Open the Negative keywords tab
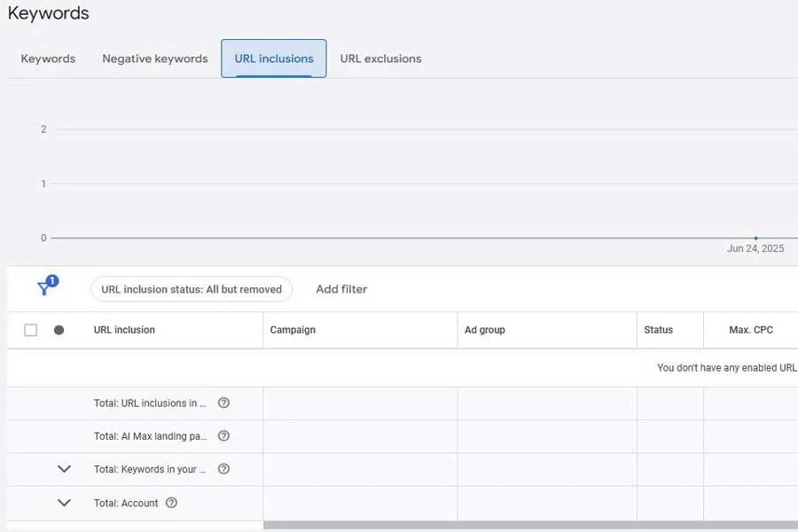 [155, 59]
